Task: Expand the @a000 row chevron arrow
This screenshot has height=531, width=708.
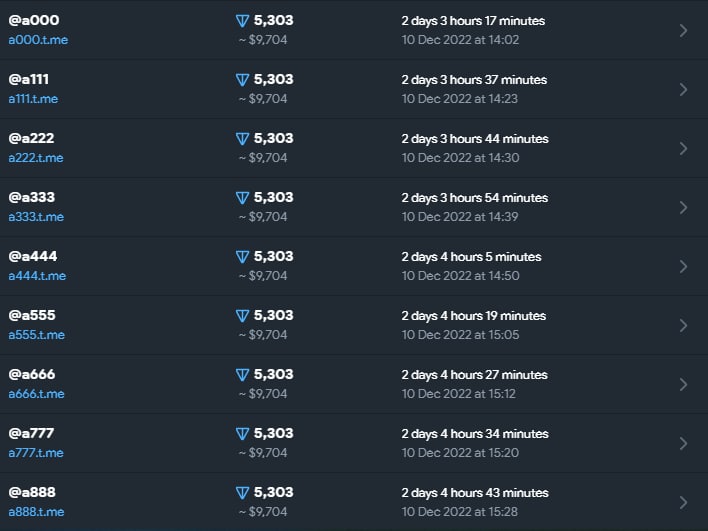Action: pyautogui.click(x=683, y=30)
